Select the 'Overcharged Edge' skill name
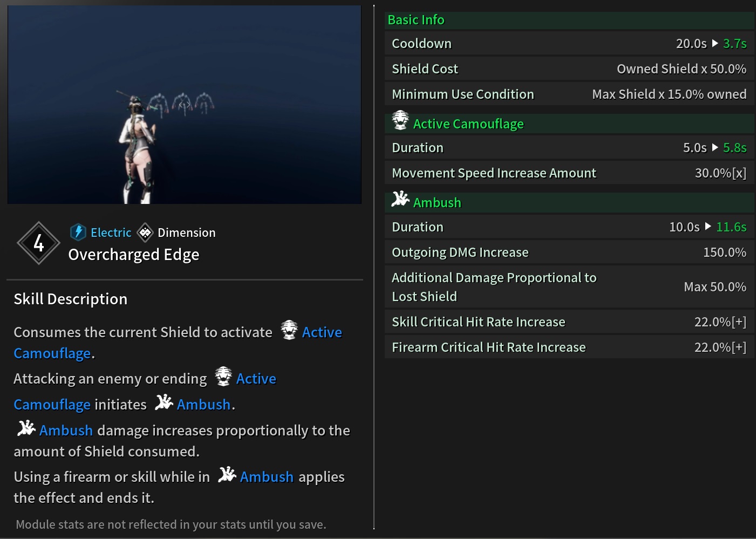The image size is (756, 539). [134, 255]
